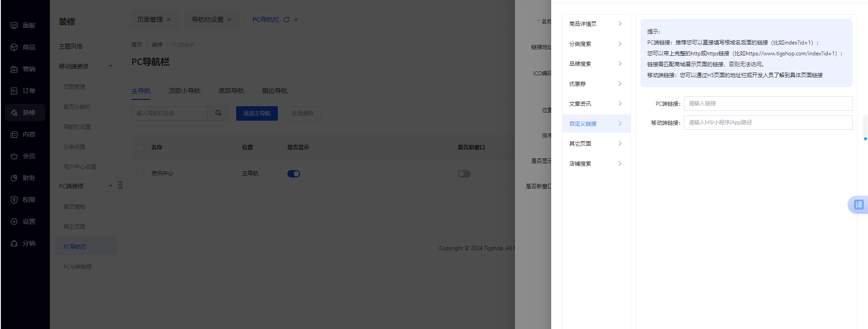The width and height of the screenshot is (868, 329).
Task: Click the 首页 breadcrumb link
Action: [x=137, y=44]
